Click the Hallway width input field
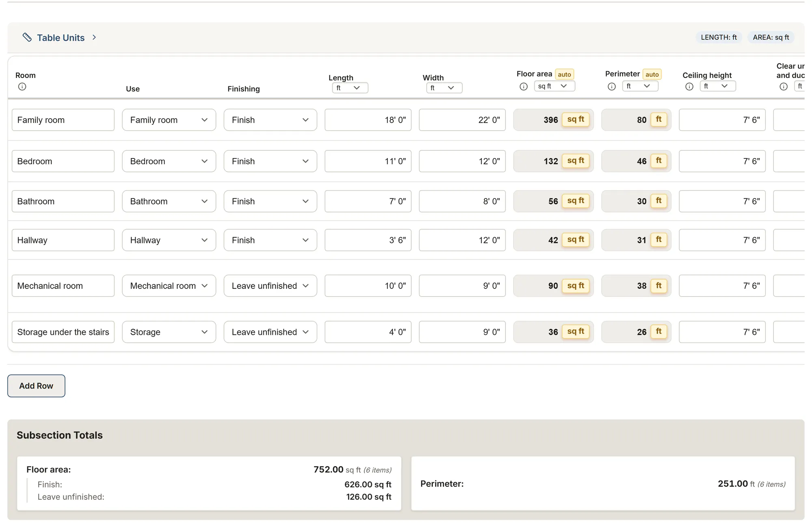812x527 pixels. pyautogui.click(x=462, y=240)
